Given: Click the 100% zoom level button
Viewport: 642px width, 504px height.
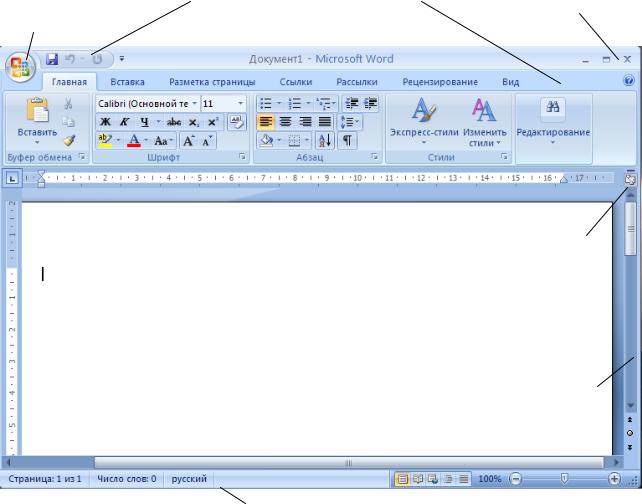Looking at the screenshot, I should (x=490, y=479).
